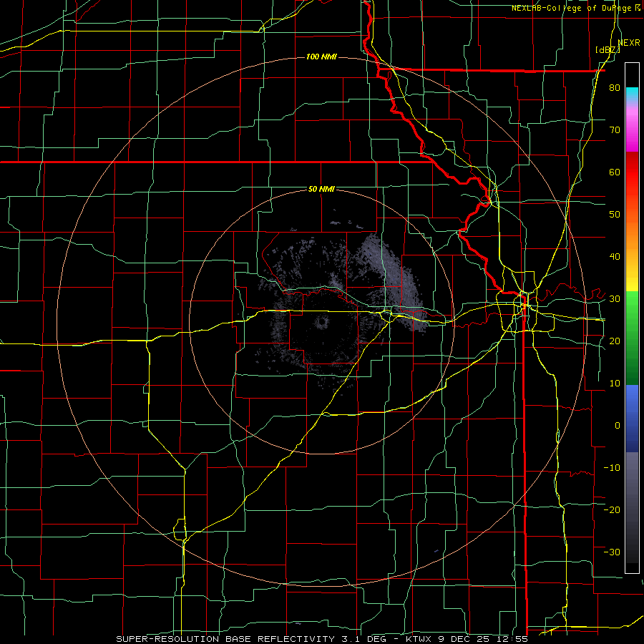Screen dimensions: 644x644
Task: Click the KTWX radar site center ring
Action: click(322, 321)
